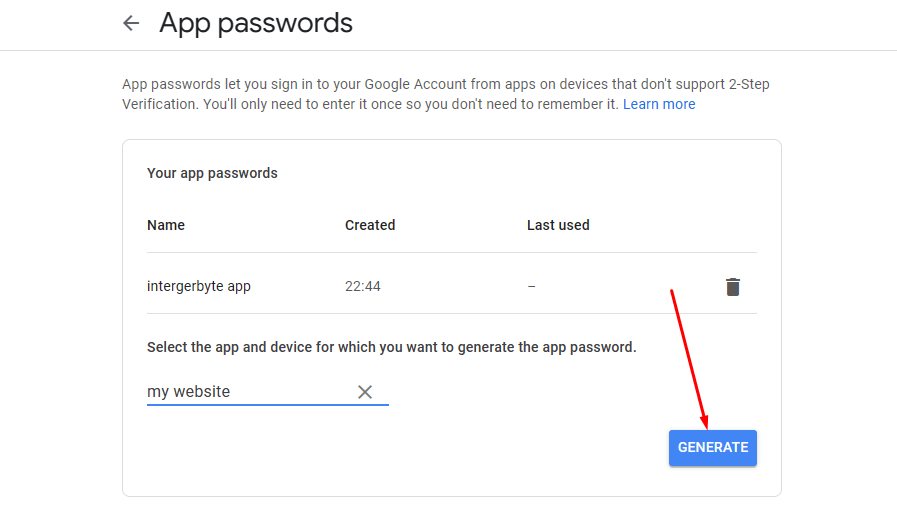897x506 pixels.
Task: Click the App passwords page title
Action: (x=256, y=23)
